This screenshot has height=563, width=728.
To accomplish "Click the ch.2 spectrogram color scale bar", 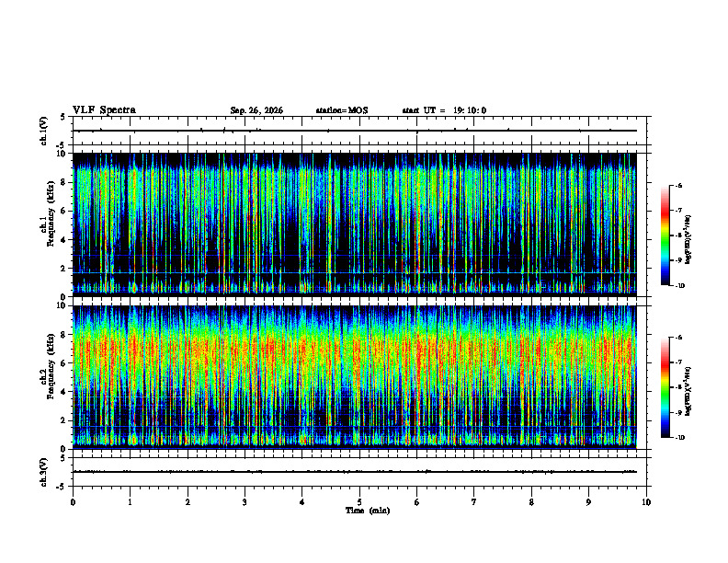I will (x=665, y=387).
